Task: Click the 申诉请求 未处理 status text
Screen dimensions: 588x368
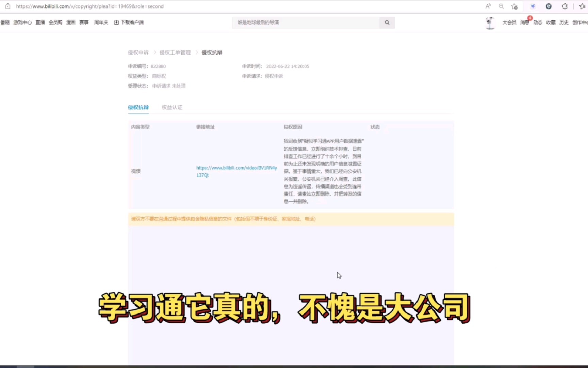Action: (x=169, y=86)
